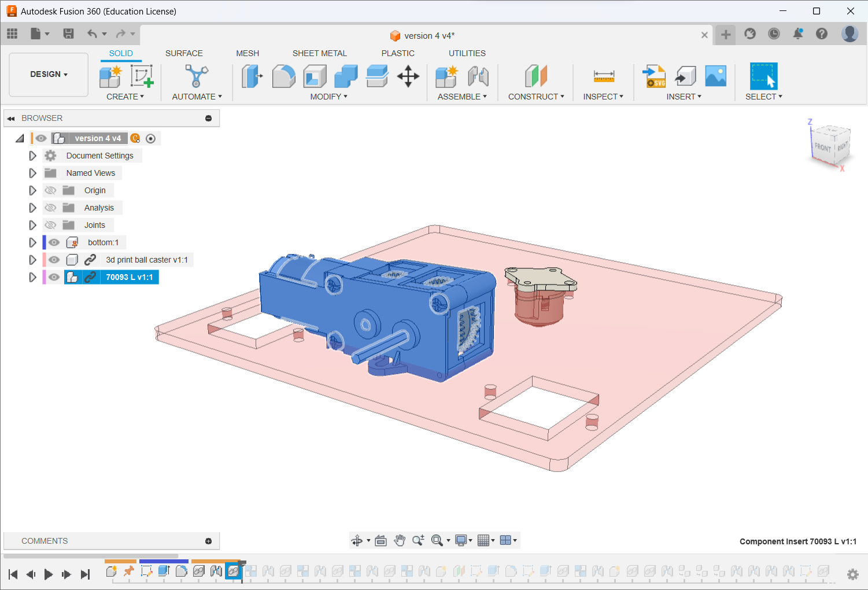Screen dimensions: 868x590
Task: Click the Move/Copy arrows icon
Action: point(408,76)
